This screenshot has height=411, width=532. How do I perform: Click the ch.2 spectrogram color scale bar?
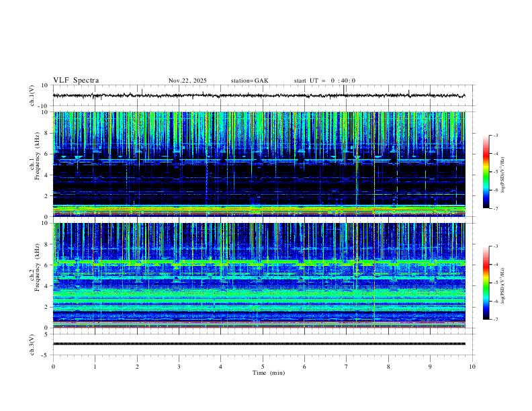pos(486,283)
